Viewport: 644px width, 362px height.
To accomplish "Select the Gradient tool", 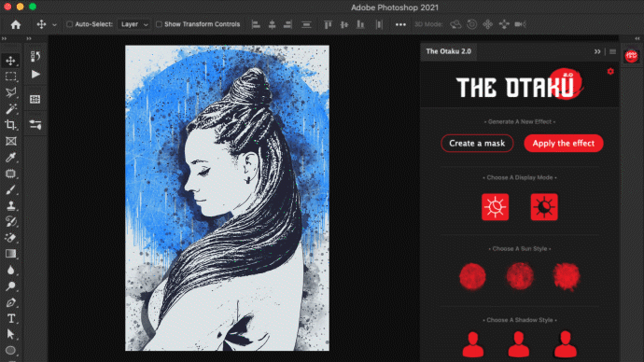I will (10, 254).
